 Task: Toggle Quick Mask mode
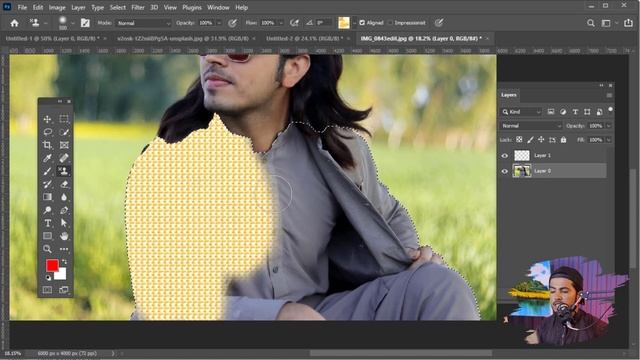(47, 290)
